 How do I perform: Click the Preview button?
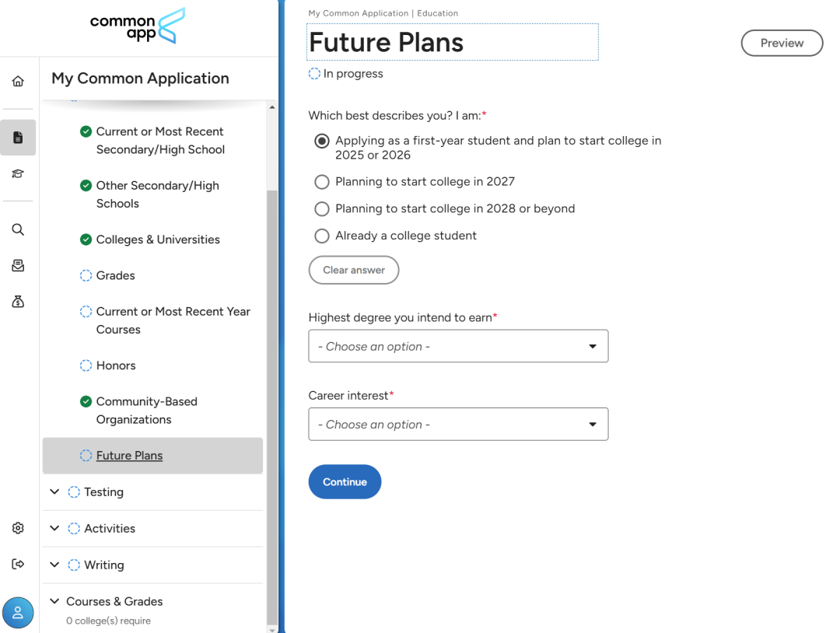point(782,43)
